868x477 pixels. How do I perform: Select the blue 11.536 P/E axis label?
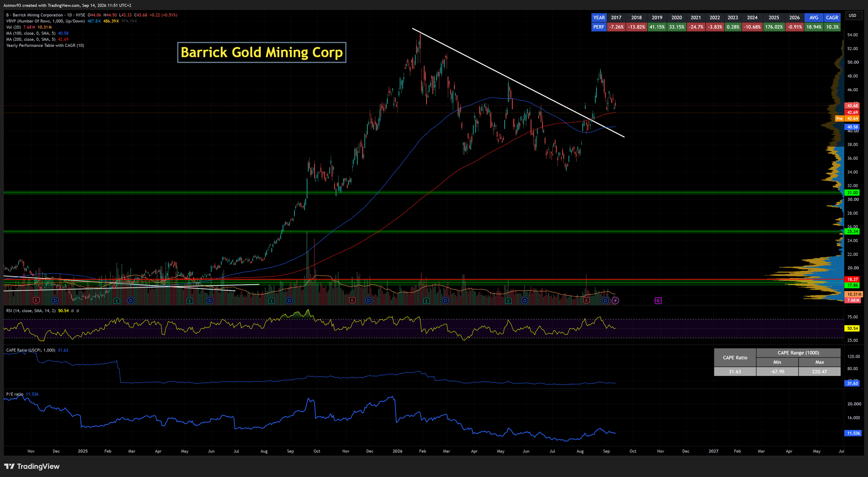(x=853, y=433)
